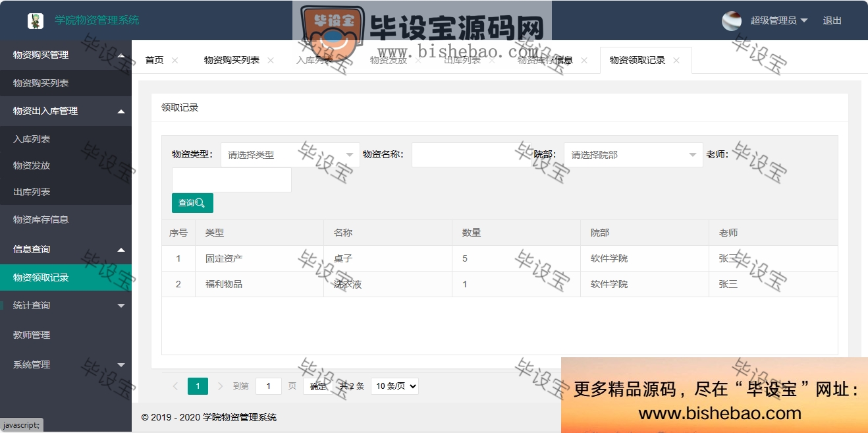The image size is (868, 433).
Task: Collapse the 物资购买管理 menu group
Action: (x=66, y=55)
